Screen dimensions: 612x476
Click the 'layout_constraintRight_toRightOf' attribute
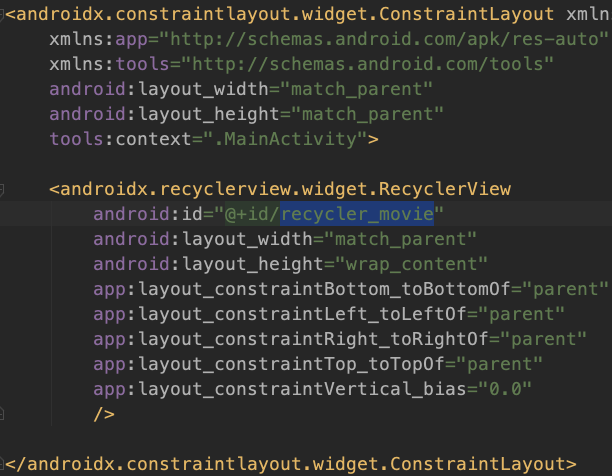click(313, 339)
